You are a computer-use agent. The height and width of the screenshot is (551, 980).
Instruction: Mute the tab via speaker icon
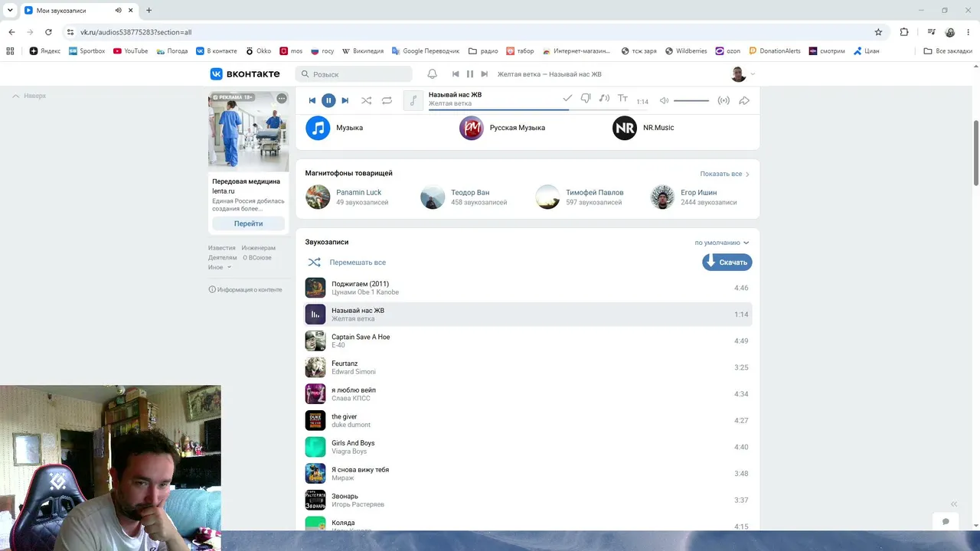coord(119,11)
